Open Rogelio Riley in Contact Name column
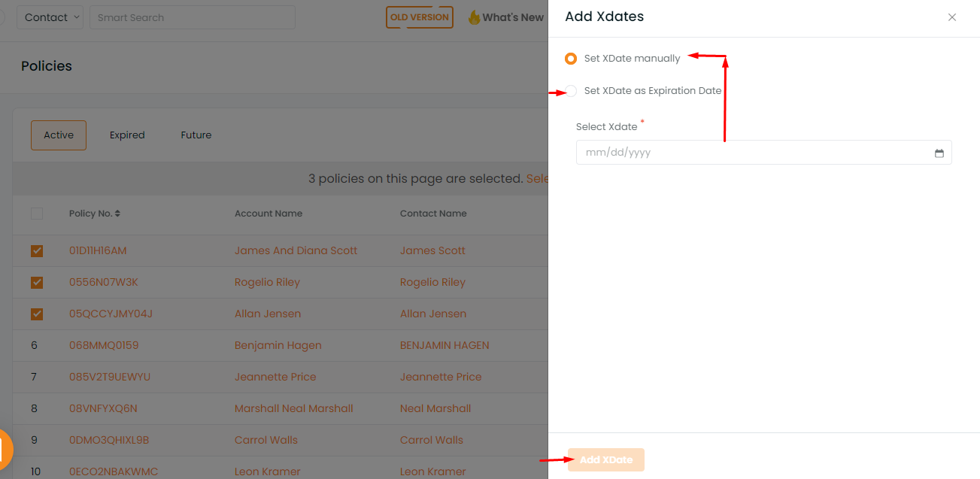 [432, 282]
